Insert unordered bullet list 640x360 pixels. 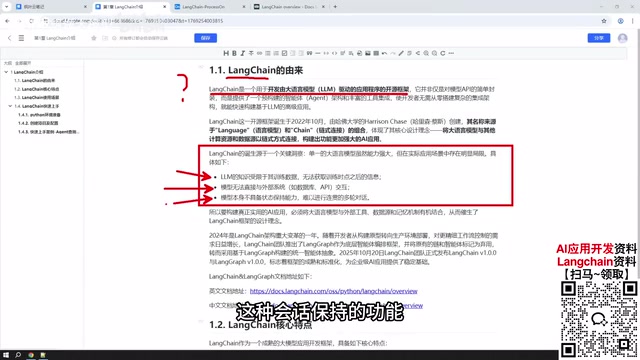tap(268, 53)
